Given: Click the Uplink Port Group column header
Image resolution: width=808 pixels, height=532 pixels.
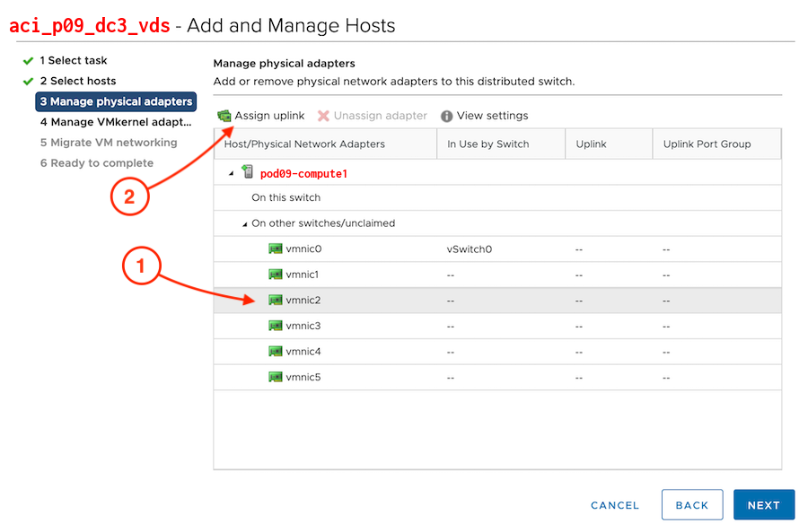Looking at the screenshot, I should (707, 144).
